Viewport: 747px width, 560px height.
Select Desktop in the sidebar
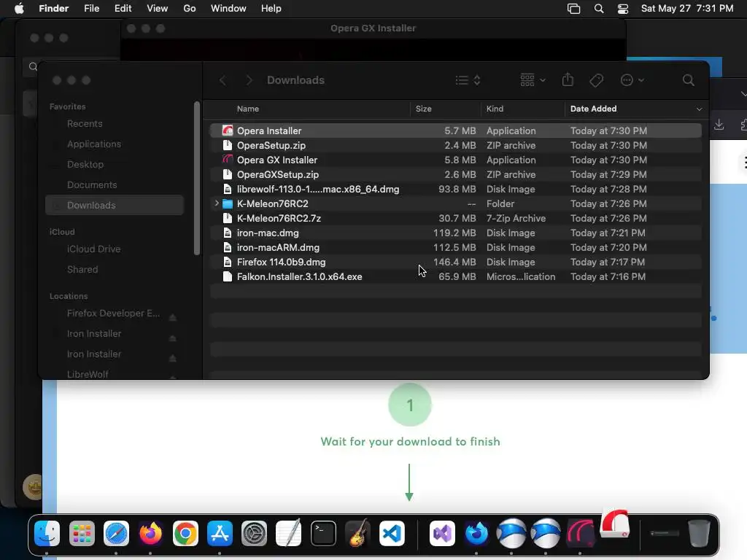(x=85, y=164)
